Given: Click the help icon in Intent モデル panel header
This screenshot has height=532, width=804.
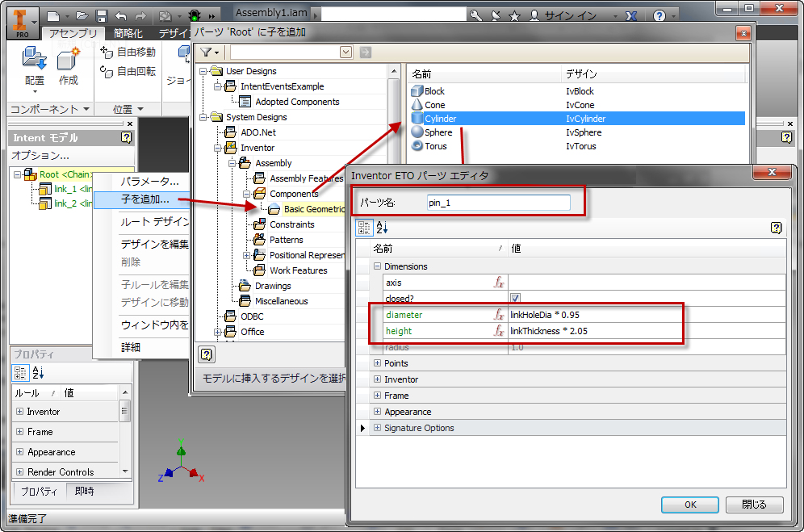Looking at the screenshot, I should coord(126,137).
